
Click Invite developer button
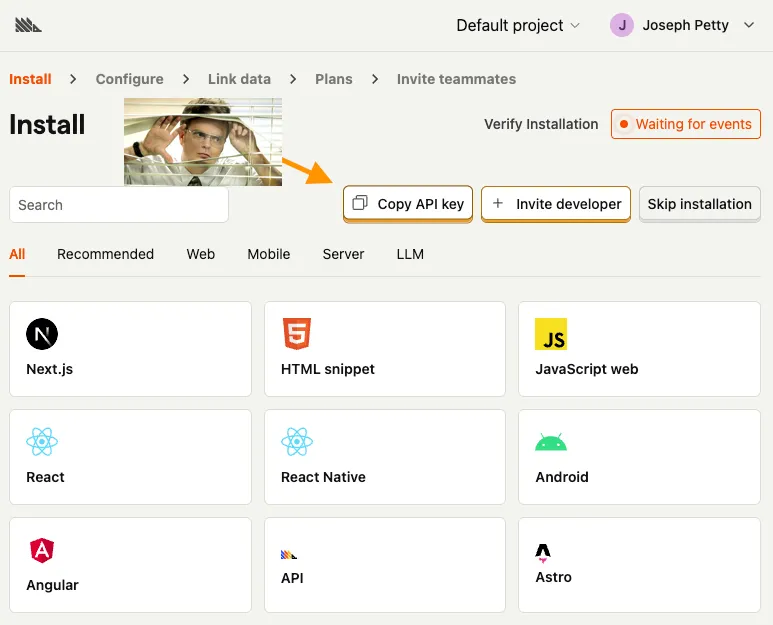coord(556,204)
